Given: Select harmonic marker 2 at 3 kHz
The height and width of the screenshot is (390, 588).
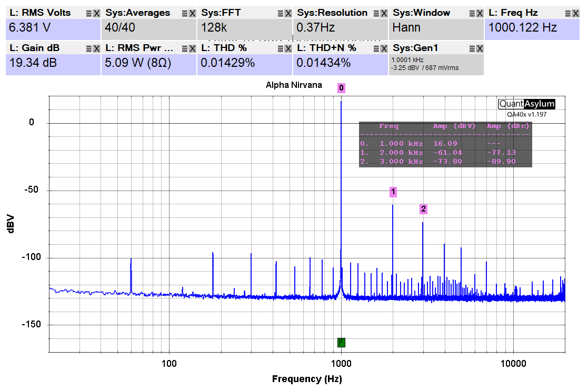Looking at the screenshot, I should [x=423, y=209].
